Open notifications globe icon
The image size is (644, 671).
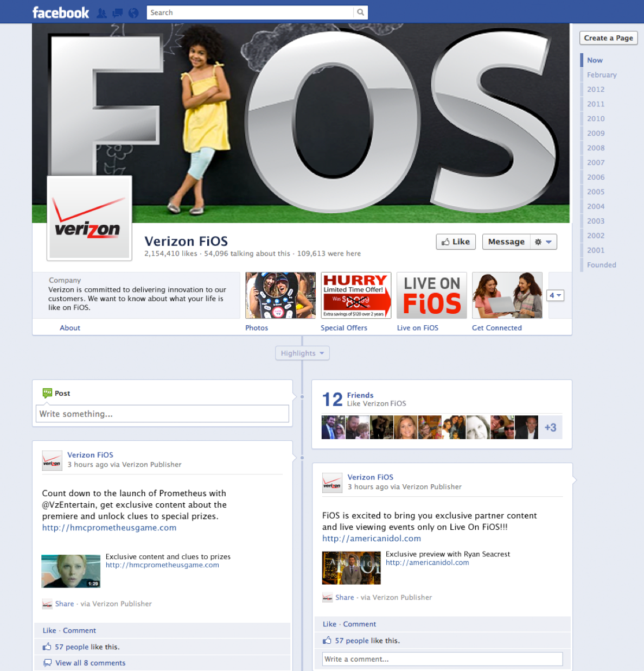click(133, 13)
